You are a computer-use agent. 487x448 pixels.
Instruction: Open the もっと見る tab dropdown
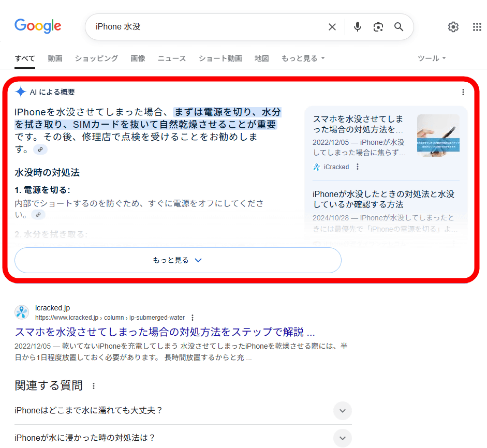303,58
